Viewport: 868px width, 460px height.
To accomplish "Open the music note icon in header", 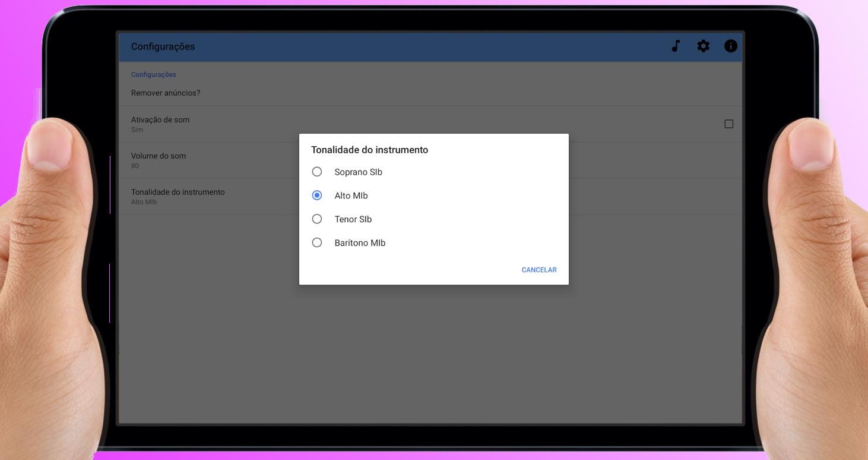I will coord(676,46).
